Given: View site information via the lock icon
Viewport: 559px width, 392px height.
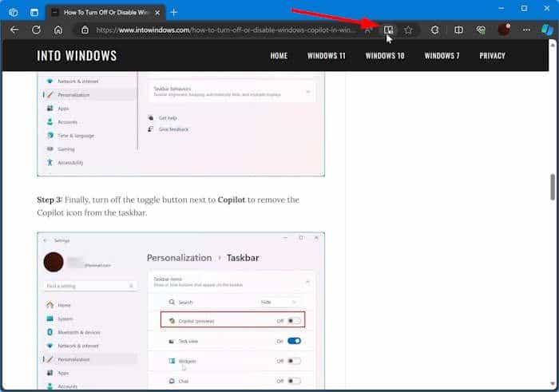Looking at the screenshot, I should coord(85,30).
